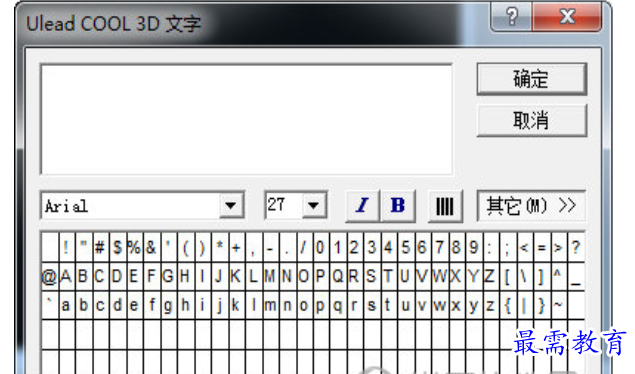Insert the ) parenthesis from the grid
Viewport: 635px width, 374px height.
tap(202, 247)
